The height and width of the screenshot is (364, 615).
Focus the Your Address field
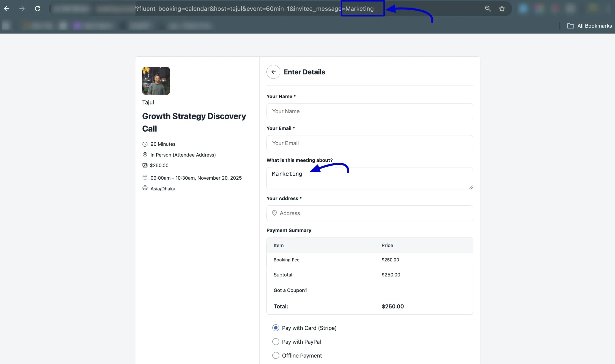pos(373,213)
